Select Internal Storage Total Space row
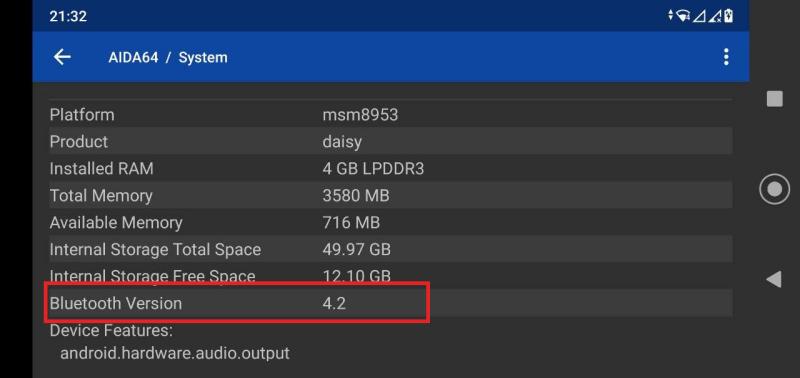Viewport: 800px width, 378px height. pos(391,249)
